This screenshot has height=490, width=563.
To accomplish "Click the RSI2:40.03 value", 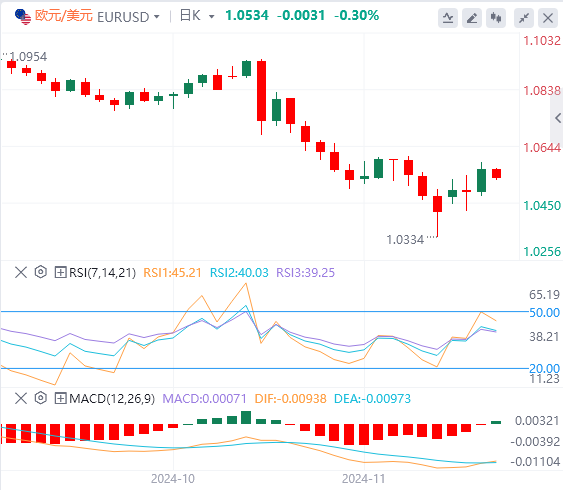I will [x=239, y=273].
